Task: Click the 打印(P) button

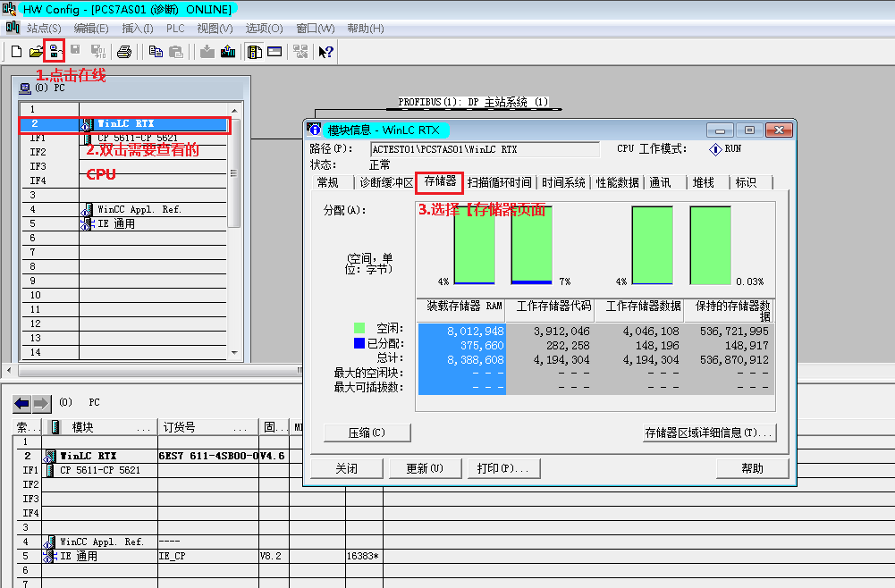Action: [503, 468]
